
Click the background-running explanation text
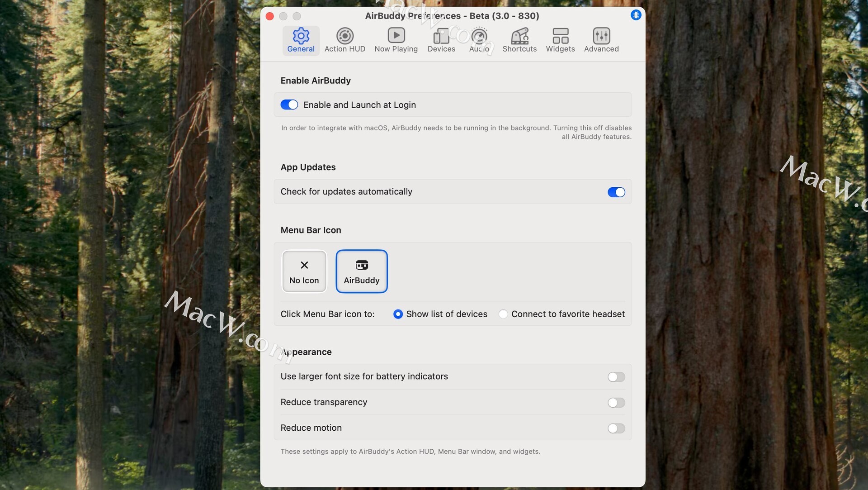[456, 132]
